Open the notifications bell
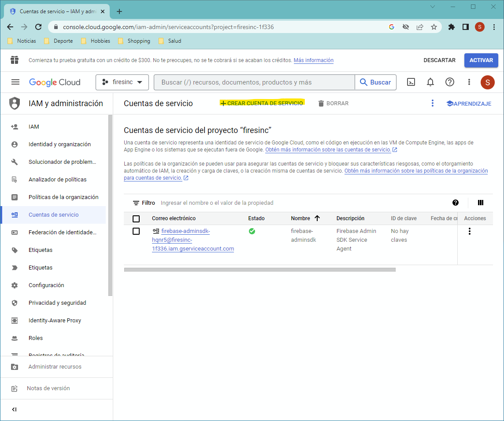504x421 pixels. pyautogui.click(x=430, y=82)
